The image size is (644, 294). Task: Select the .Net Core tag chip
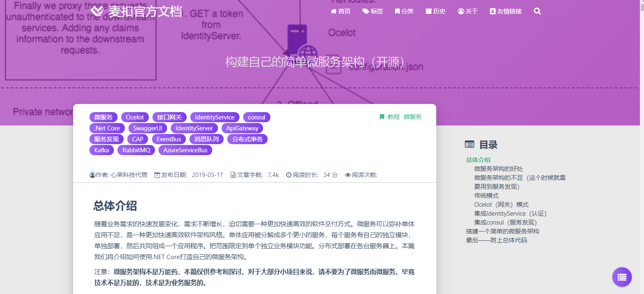(107, 128)
